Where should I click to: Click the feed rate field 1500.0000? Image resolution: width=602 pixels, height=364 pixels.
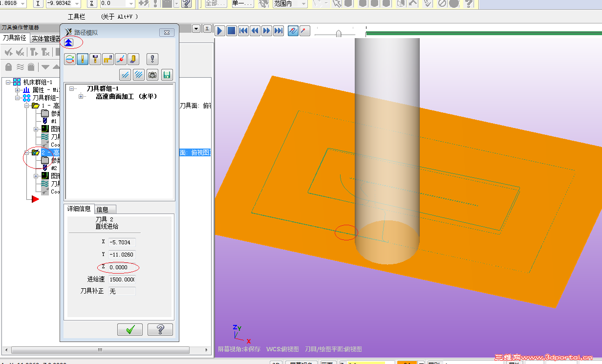pos(122,279)
